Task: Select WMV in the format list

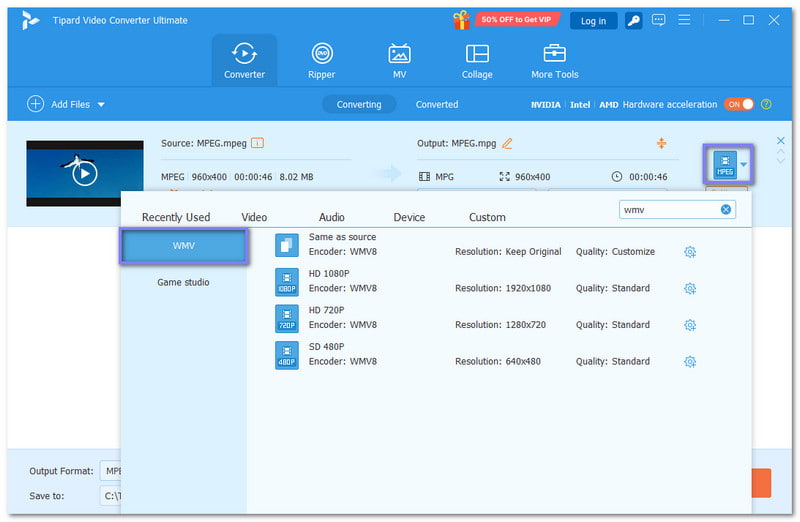Action: click(x=184, y=246)
